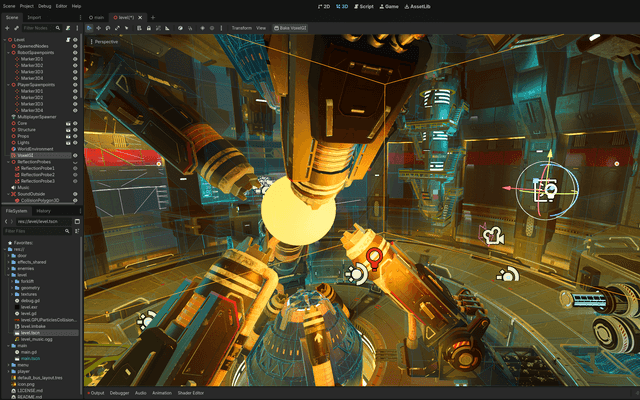The height and width of the screenshot is (400, 640).
Task: Toggle visibility of PlayerSpawnpoints
Action: coord(75,84)
